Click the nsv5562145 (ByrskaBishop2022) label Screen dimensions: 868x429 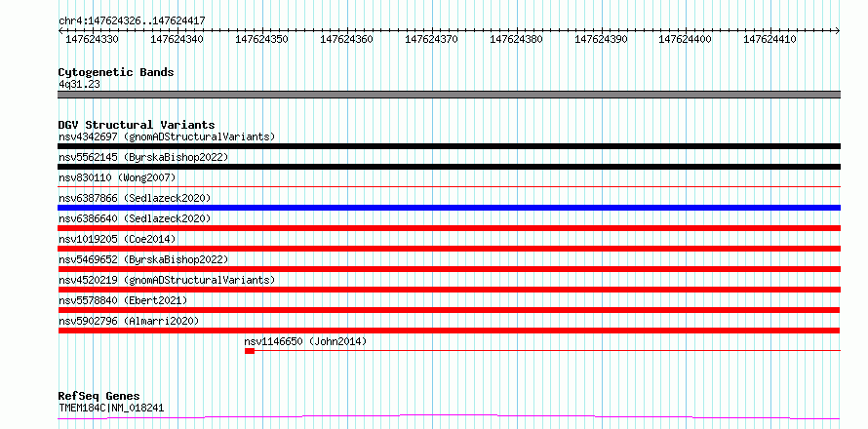(143, 157)
